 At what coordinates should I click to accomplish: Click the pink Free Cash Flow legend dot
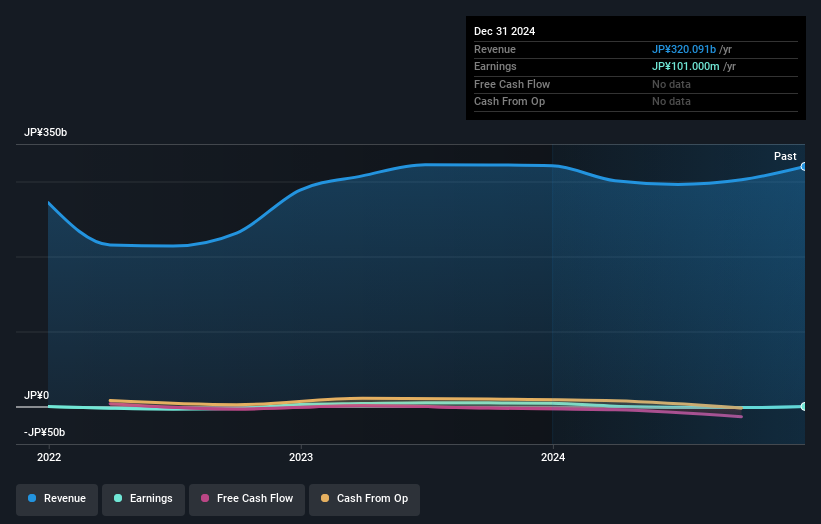pyautogui.click(x=205, y=498)
